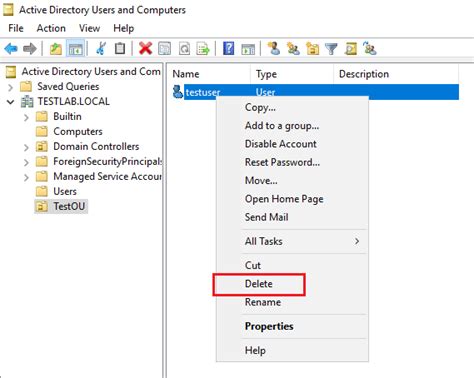Select the Users container
The height and width of the screenshot is (378, 474).
[x=65, y=191]
